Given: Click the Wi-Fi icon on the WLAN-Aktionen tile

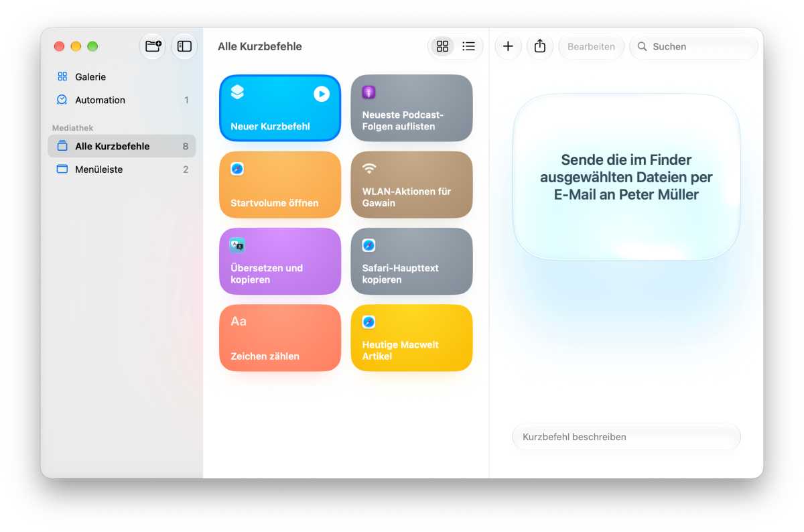Looking at the screenshot, I should point(368,168).
